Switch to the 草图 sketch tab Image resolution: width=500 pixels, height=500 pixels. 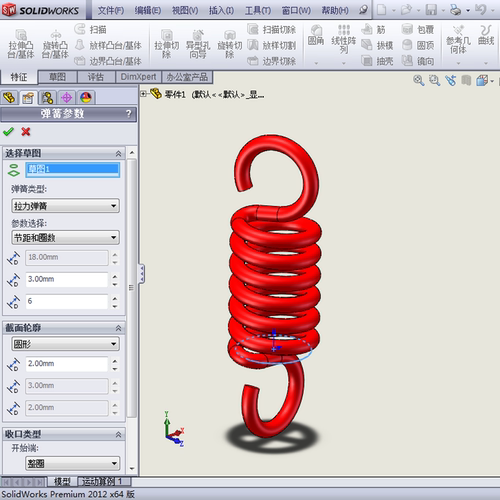point(58,77)
